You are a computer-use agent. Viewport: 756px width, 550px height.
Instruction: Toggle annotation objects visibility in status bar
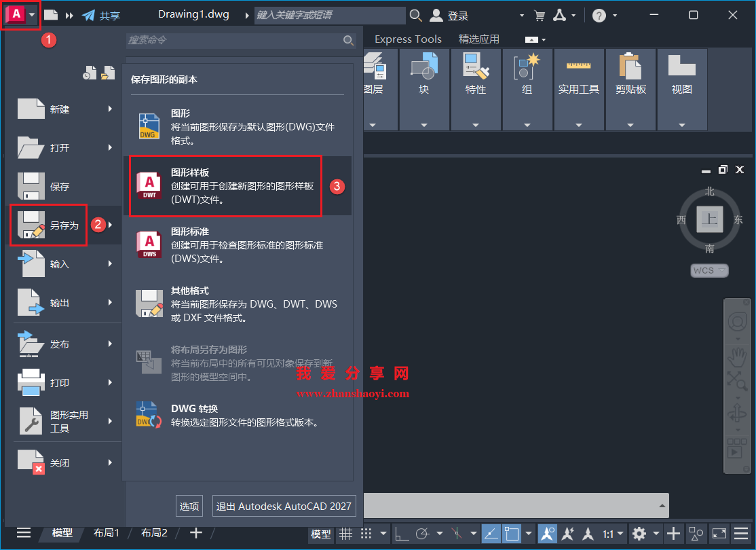coord(547,534)
